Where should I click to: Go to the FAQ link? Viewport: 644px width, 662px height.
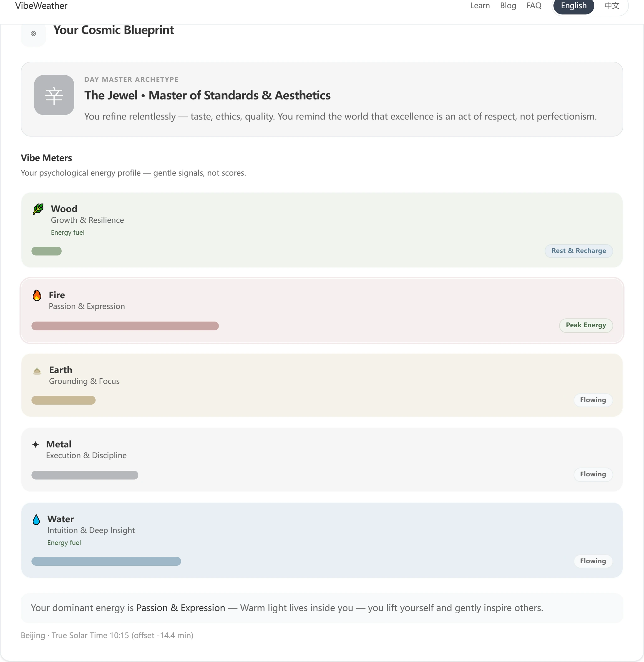534,6
